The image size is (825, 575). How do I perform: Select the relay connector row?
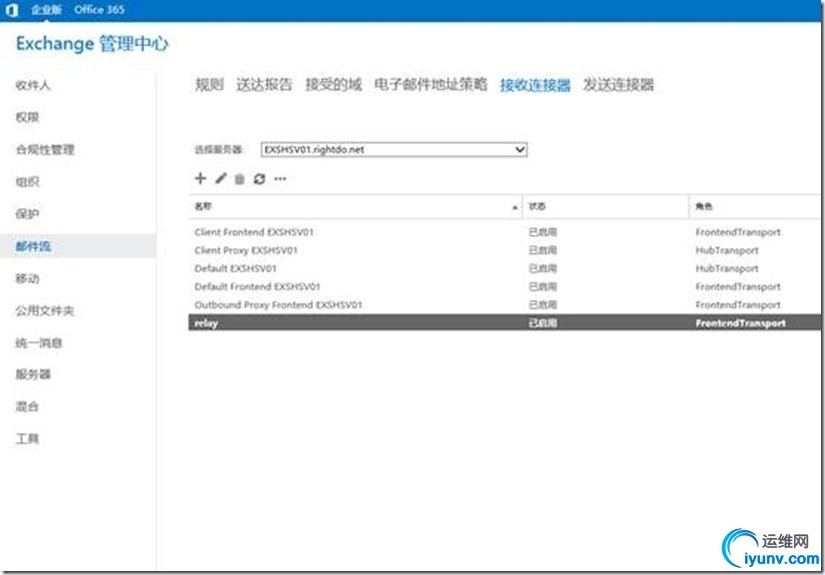point(505,322)
